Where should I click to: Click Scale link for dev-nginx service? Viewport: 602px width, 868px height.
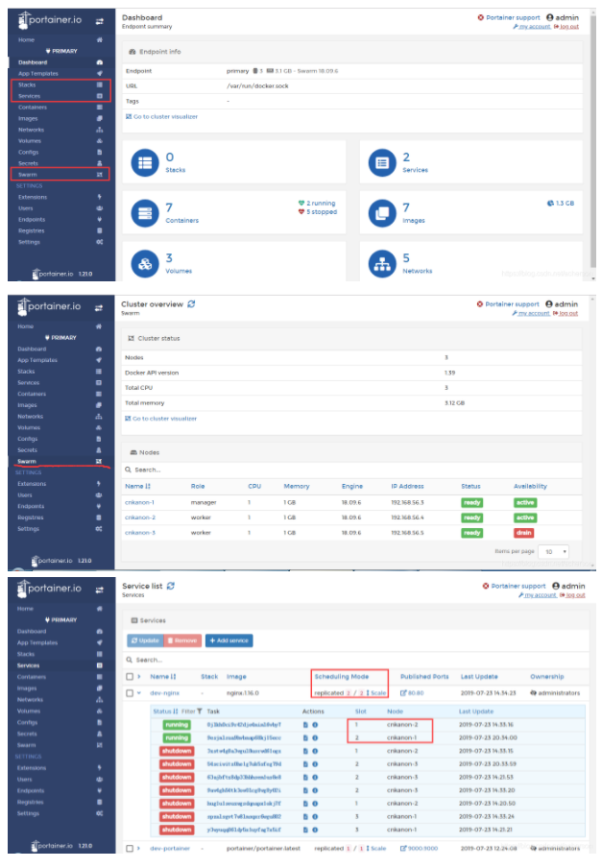[377, 692]
